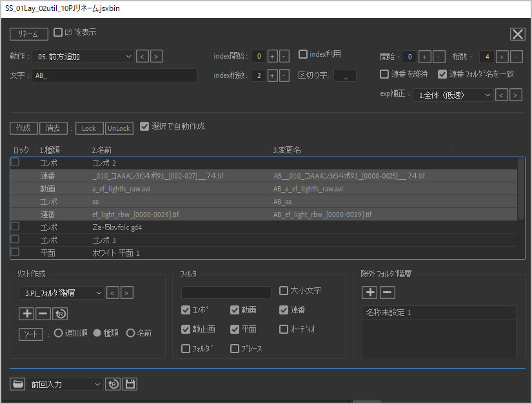Click the ソート button
532x404 pixels.
(x=30, y=334)
